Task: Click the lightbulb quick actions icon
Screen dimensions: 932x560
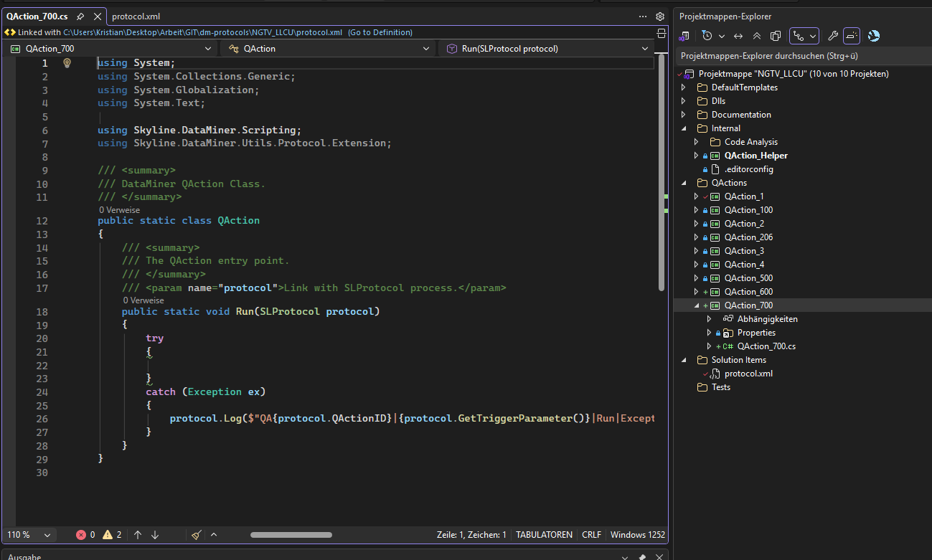Action: pyautogui.click(x=67, y=63)
